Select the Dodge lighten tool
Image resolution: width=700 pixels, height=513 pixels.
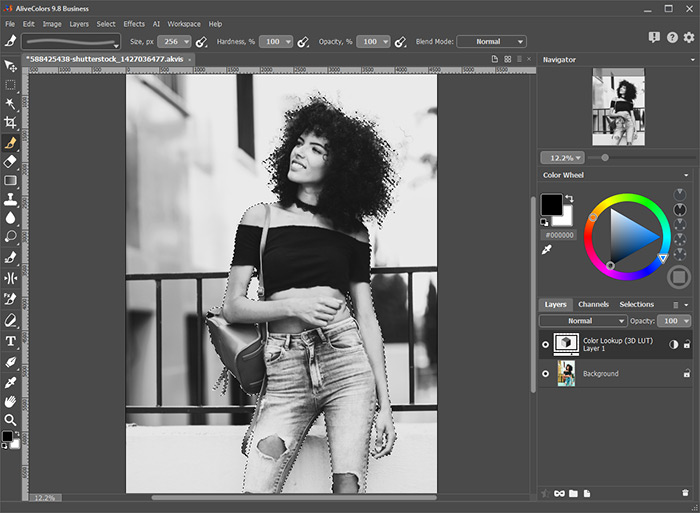[10, 237]
